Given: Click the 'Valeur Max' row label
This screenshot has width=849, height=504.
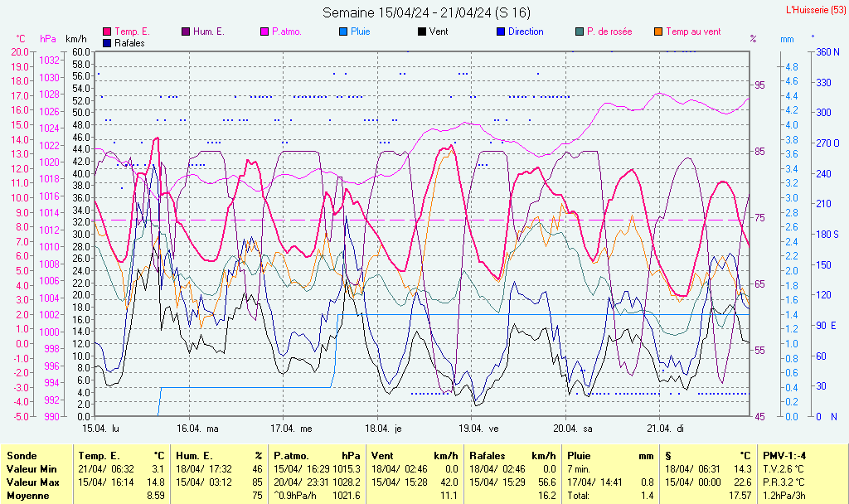Looking at the screenshot, I should point(32,482).
